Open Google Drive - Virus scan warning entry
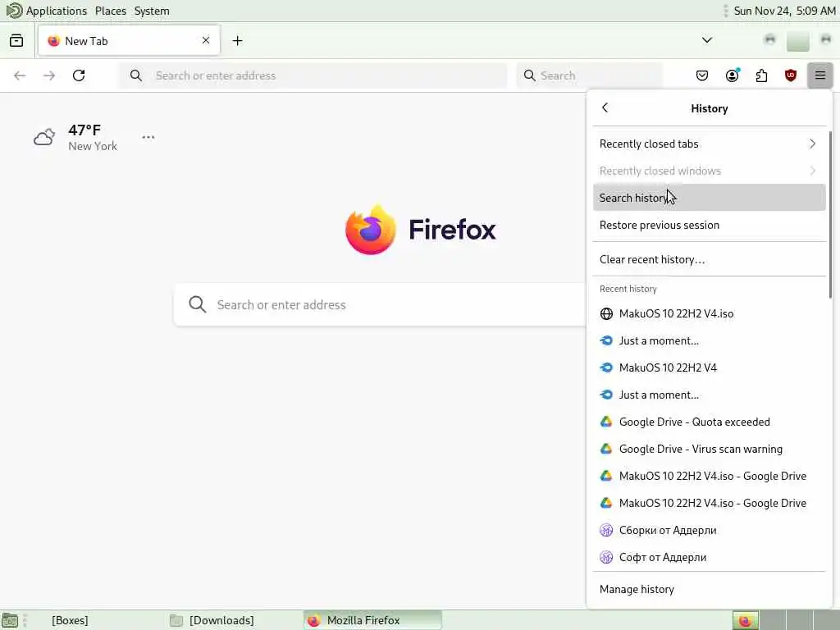This screenshot has height=630, width=840. point(709,449)
